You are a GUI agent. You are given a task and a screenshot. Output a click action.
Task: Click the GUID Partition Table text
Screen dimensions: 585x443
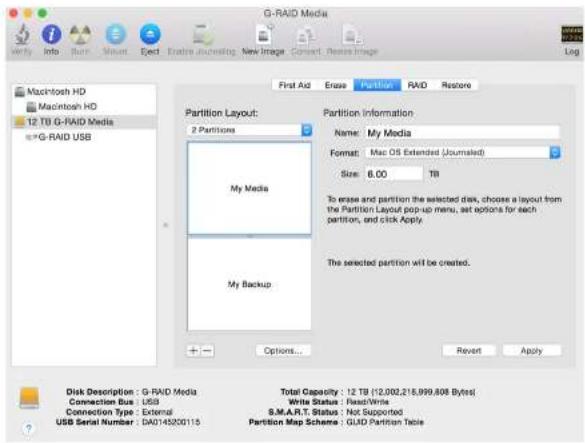385,422
